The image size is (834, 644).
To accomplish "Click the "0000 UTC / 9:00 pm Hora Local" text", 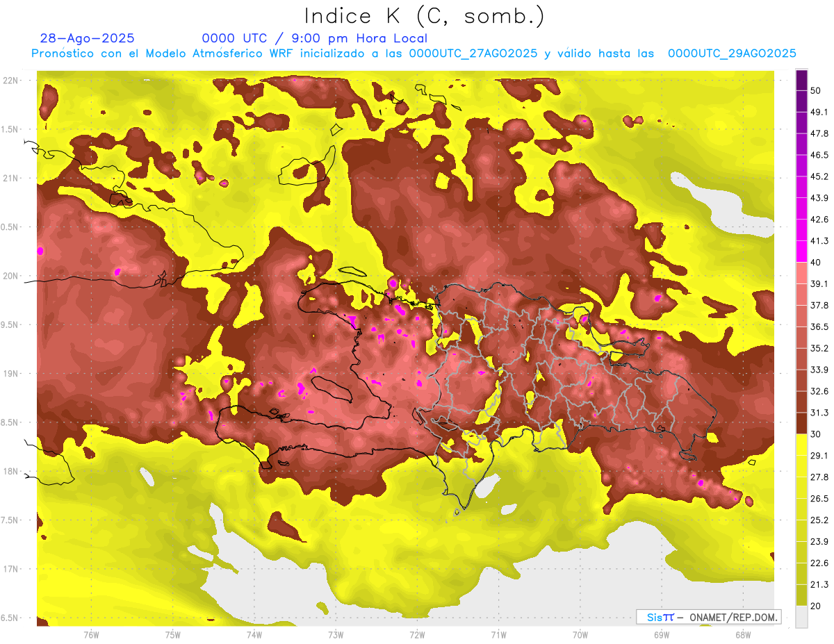I will tap(314, 38).
